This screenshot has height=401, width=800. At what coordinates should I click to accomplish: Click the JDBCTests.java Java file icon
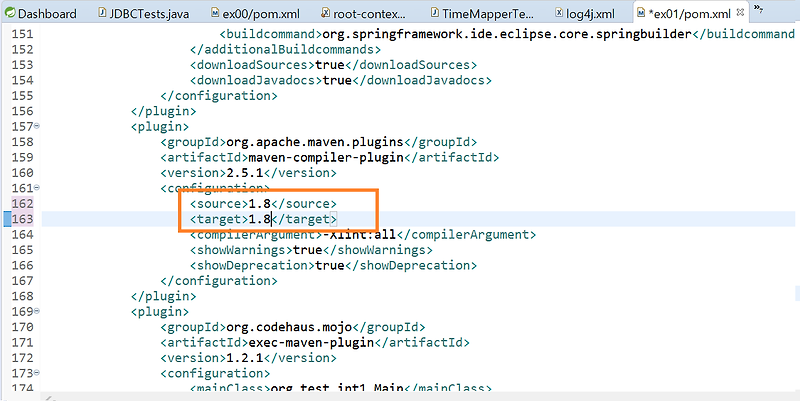(102, 13)
